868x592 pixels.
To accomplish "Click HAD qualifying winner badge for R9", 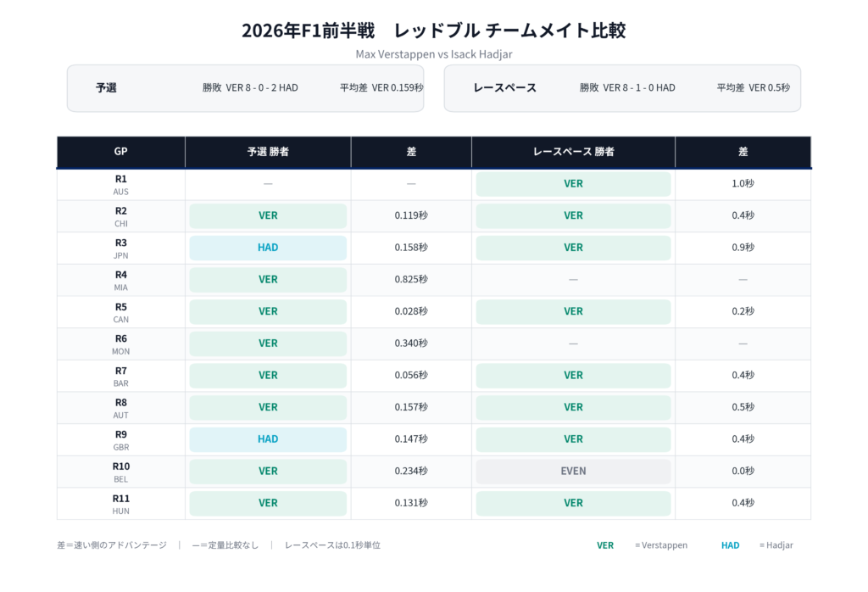I will coord(268,439).
